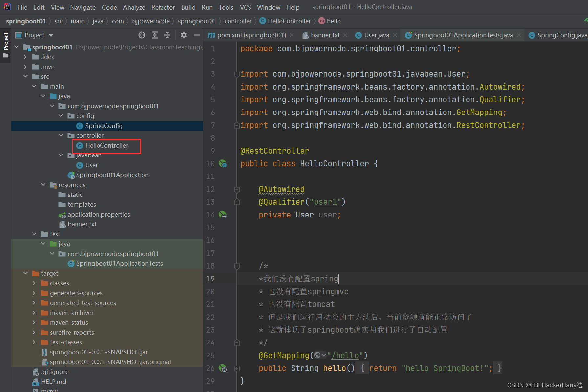Click the "/hello" mapping URL text

(345, 355)
